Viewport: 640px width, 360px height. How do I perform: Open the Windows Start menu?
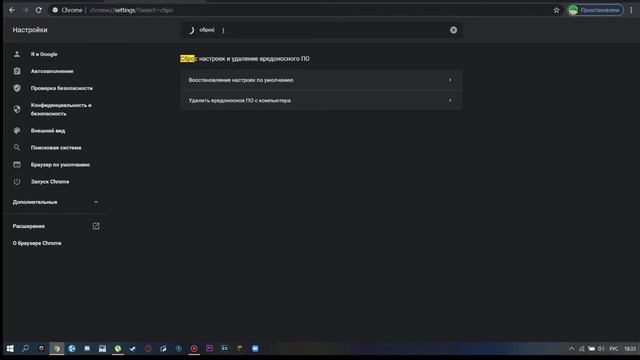(x=10, y=348)
